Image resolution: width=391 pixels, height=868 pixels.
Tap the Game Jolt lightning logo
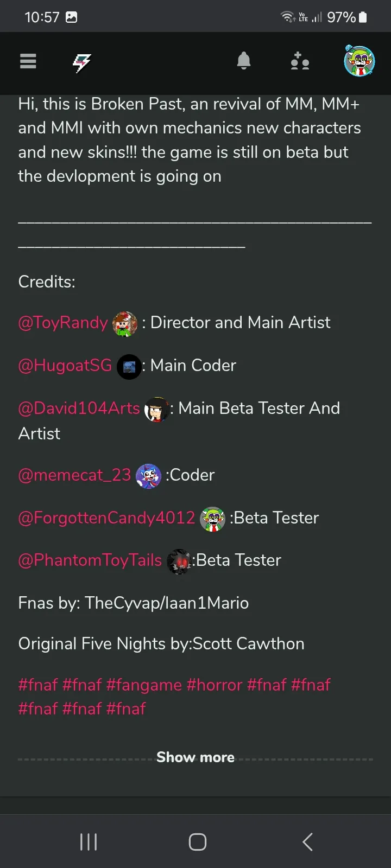click(x=82, y=63)
